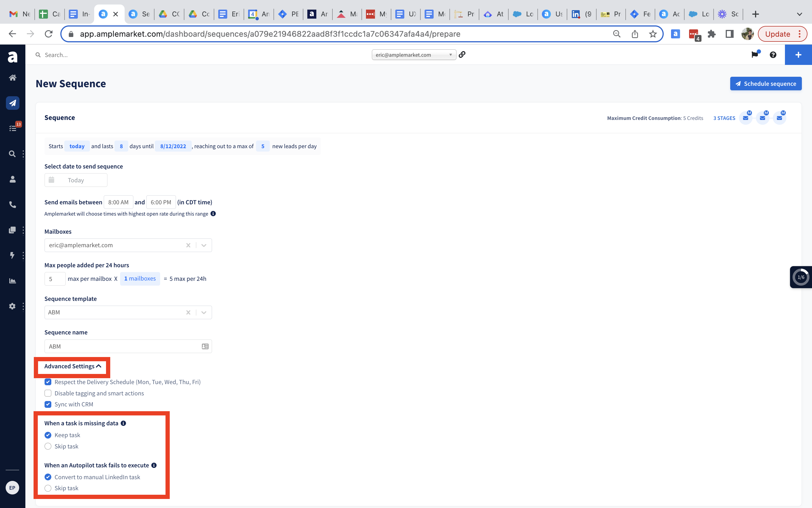Toggle Respect the Delivery Schedule checkbox
Viewport: 812px width, 508px height.
(48, 382)
